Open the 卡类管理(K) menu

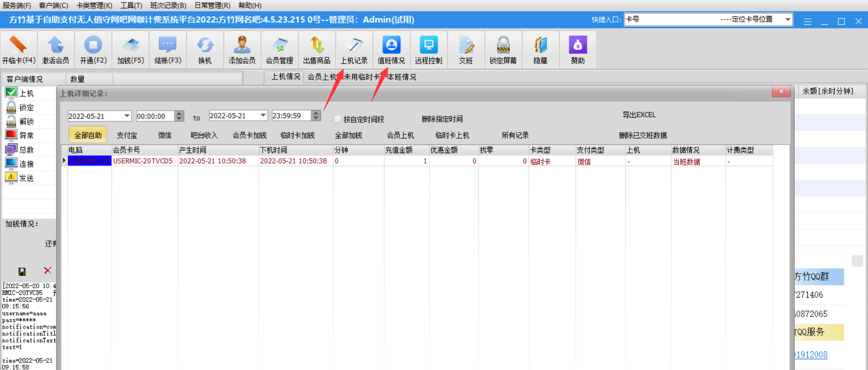(94, 5)
